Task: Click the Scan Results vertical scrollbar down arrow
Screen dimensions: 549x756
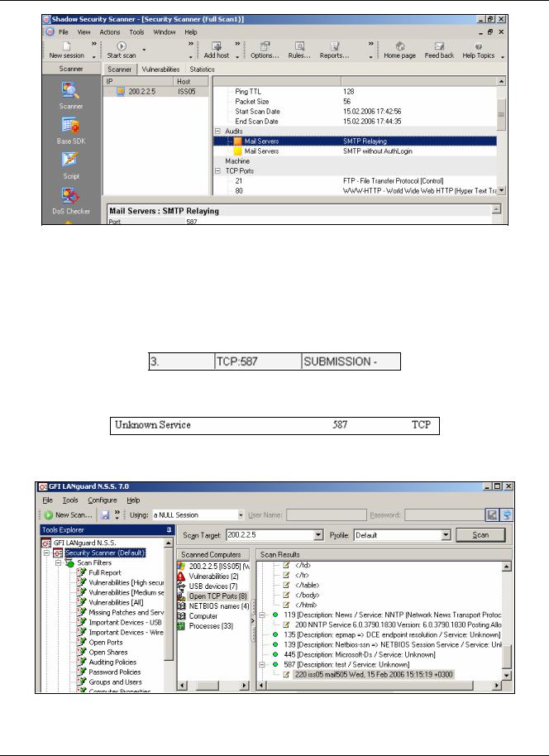Action: coord(507,676)
